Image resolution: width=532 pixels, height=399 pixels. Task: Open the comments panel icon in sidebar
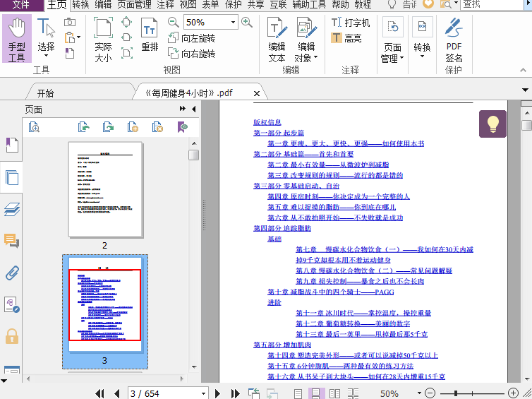pyautogui.click(x=12, y=241)
